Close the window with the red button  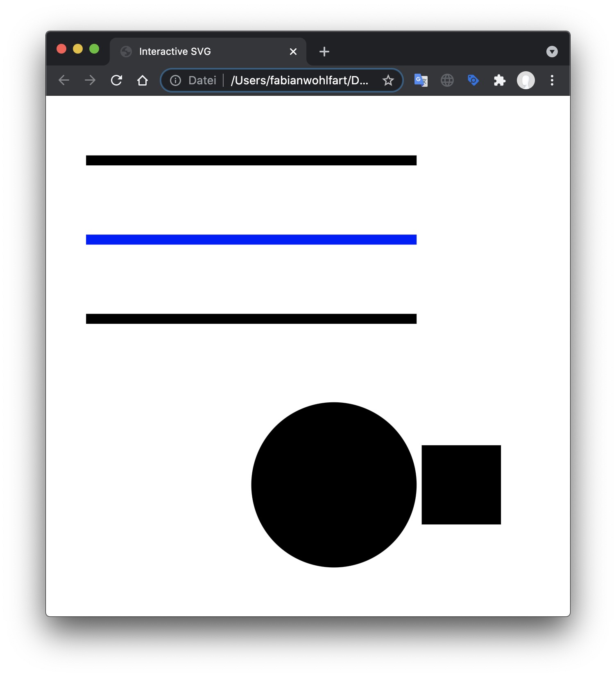tap(61, 49)
